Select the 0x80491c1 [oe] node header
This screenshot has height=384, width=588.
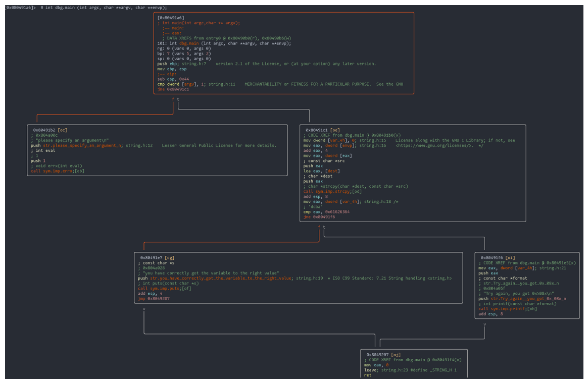[322, 130]
